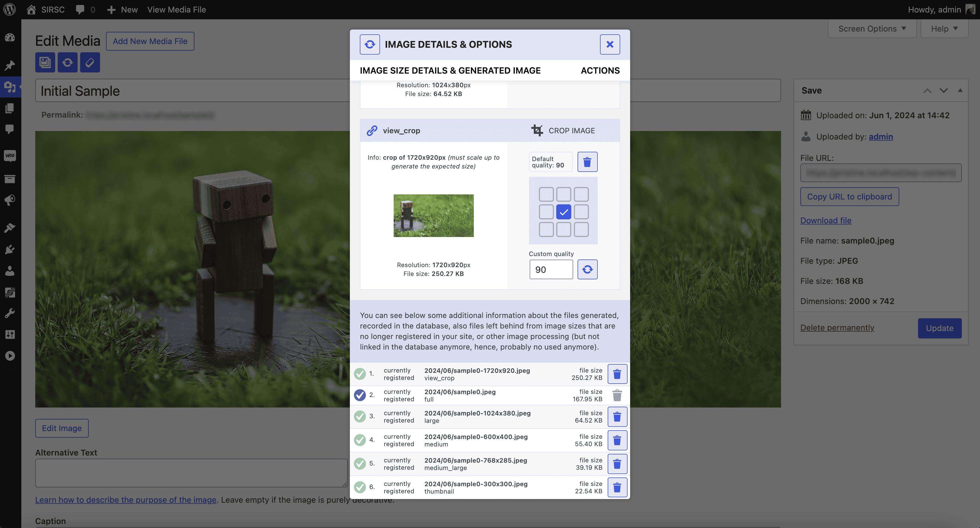This screenshot has height=528, width=980.
Task: Open the Plugins sidebar icon
Action: click(10, 250)
